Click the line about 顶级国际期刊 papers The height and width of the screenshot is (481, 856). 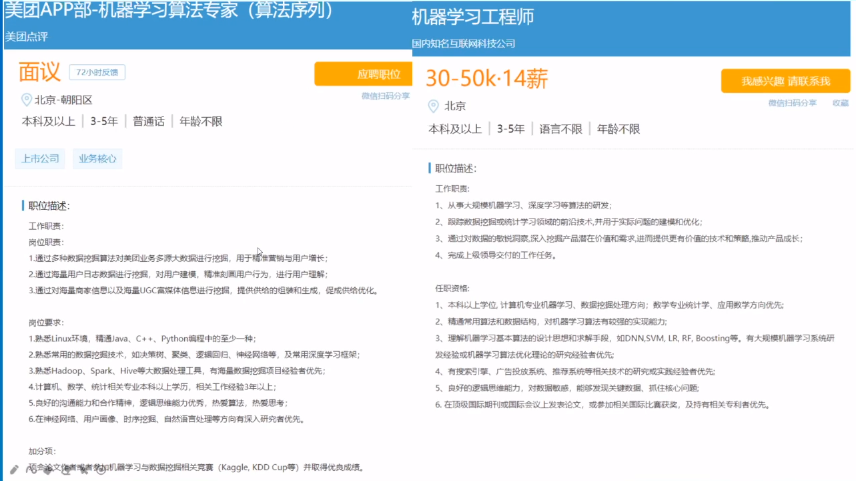(x=603, y=405)
